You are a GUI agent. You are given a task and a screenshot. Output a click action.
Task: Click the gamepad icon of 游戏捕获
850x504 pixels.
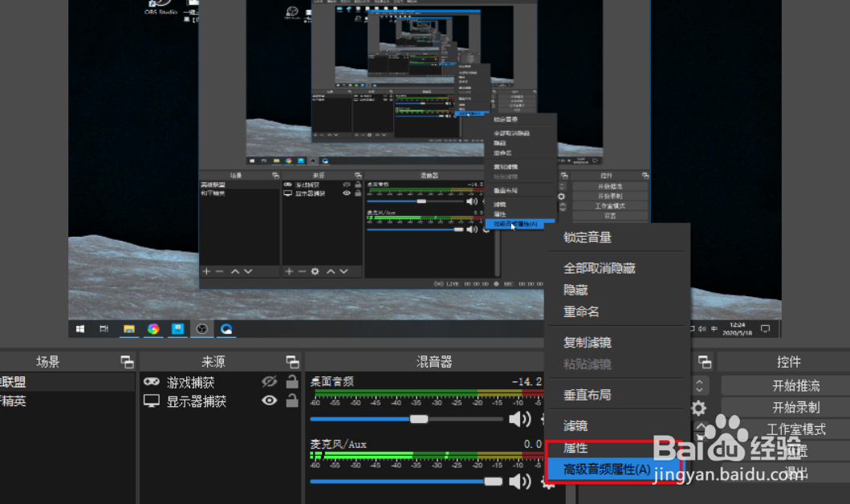tap(151, 382)
